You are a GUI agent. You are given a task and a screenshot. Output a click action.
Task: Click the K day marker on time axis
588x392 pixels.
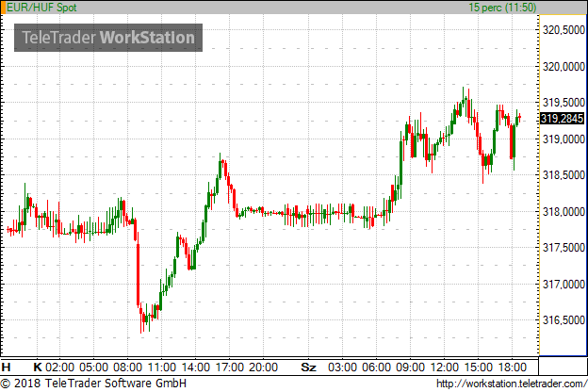(38, 367)
